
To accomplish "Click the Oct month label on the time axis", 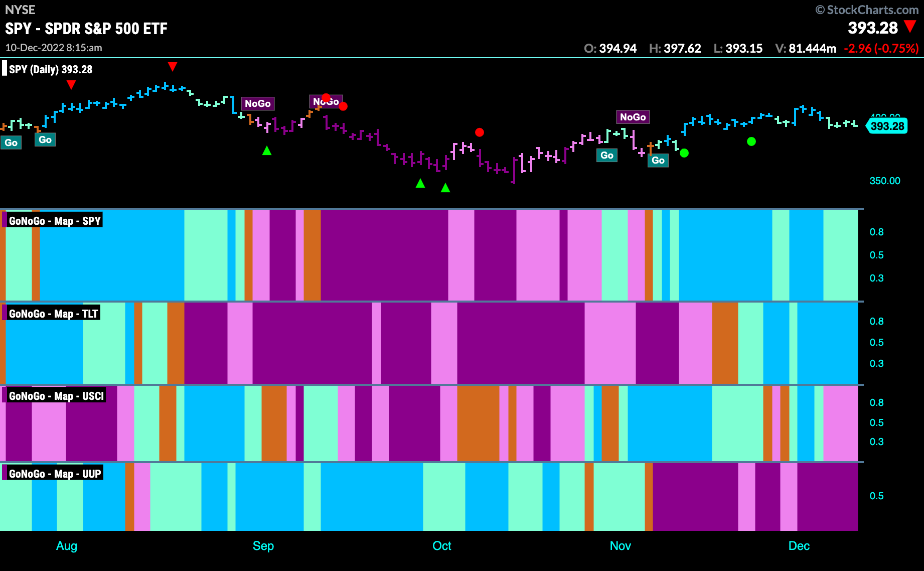I will coord(442,546).
